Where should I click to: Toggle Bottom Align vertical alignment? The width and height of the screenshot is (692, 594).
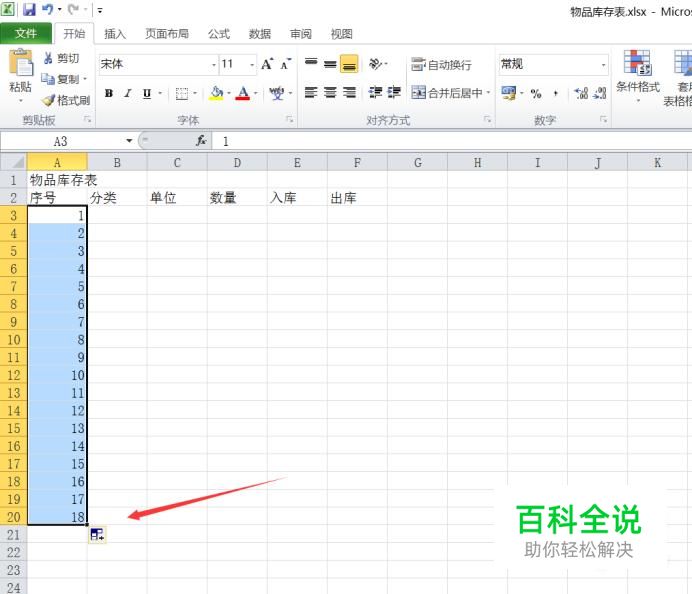[349, 64]
